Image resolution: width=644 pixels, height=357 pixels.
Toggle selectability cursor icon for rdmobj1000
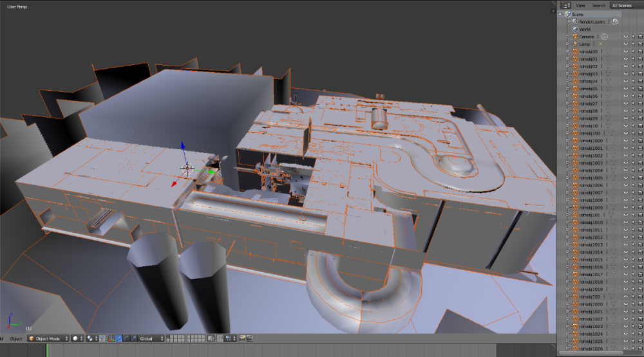(632, 141)
